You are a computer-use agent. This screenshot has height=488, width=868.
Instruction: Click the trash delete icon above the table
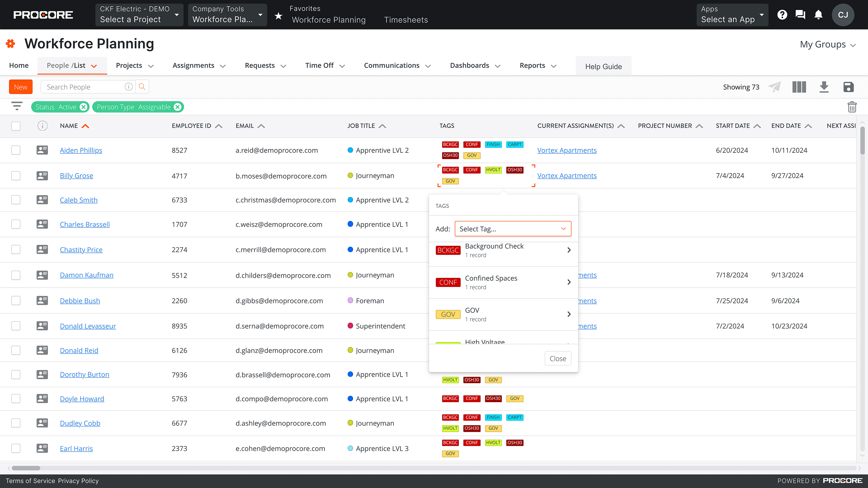852,107
